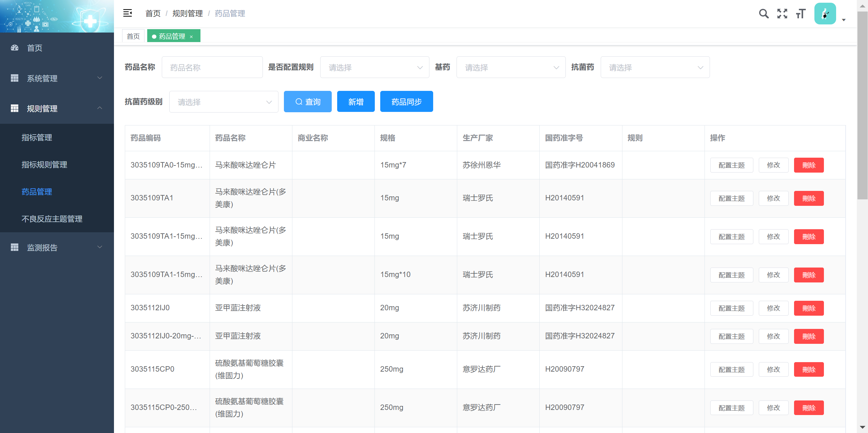This screenshot has height=433, width=868.
Task: Switch to the 首页 tab
Action: pyautogui.click(x=133, y=36)
